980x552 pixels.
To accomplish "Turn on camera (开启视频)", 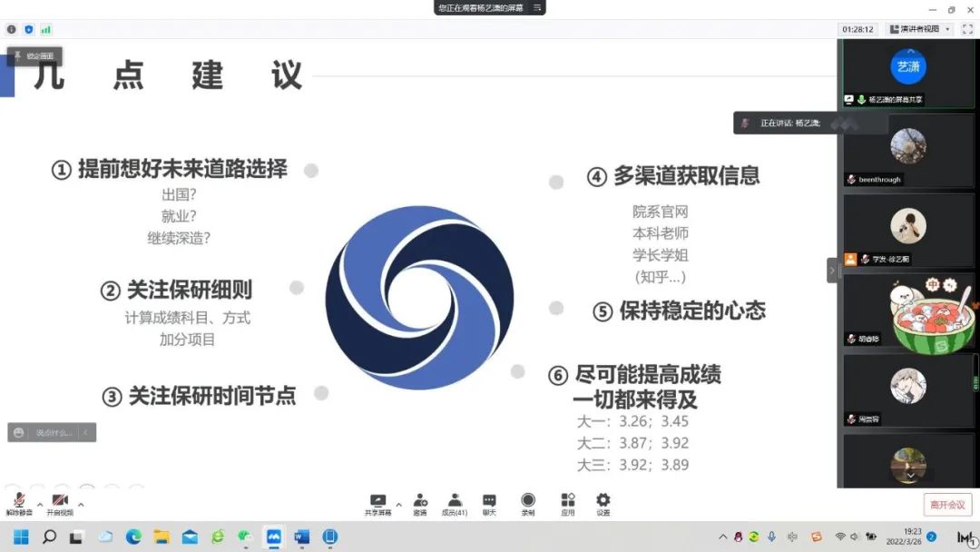I will point(60,504).
